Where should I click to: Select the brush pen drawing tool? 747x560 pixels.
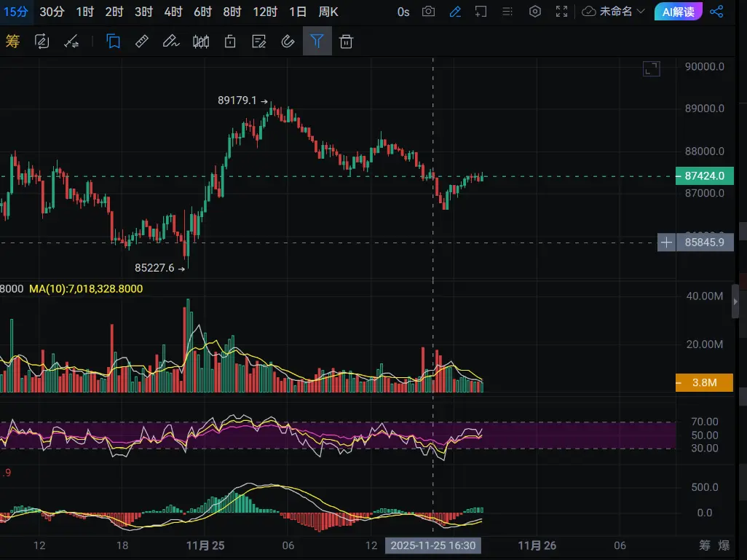171,42
